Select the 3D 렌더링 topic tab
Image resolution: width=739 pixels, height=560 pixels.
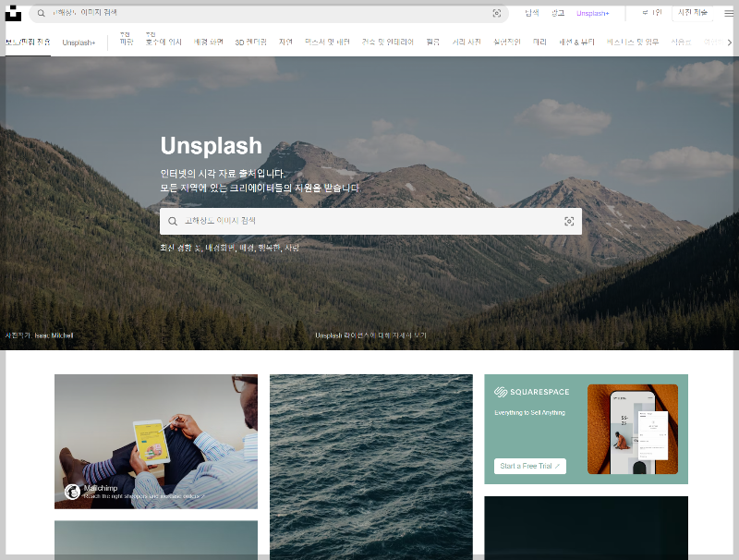[250, 42]
